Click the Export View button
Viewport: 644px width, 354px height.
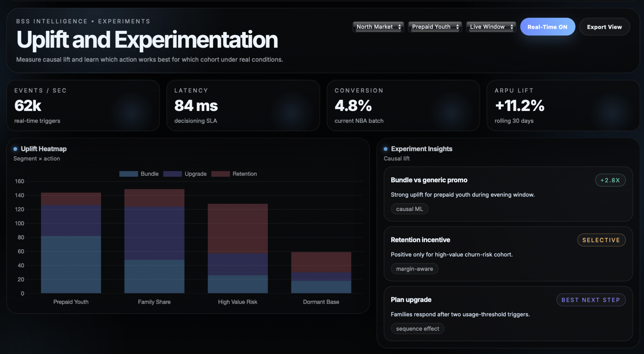pos(604,27)
